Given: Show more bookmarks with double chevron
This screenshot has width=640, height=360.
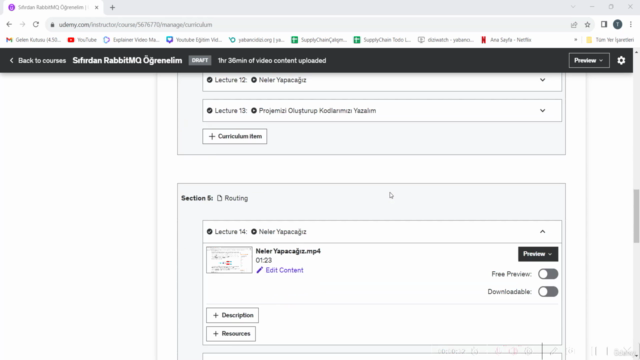Looking at the screenshot, I should (576, 40).
